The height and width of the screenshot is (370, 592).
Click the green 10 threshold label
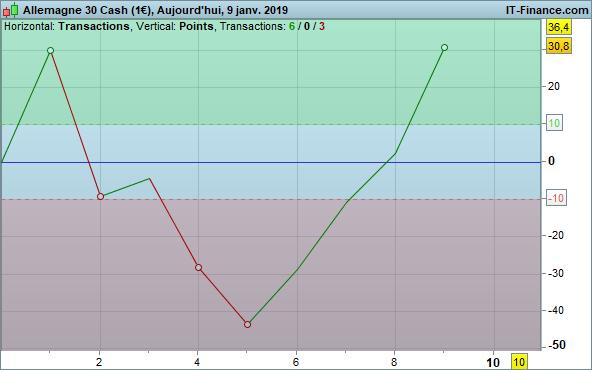[x=554, y=123]
